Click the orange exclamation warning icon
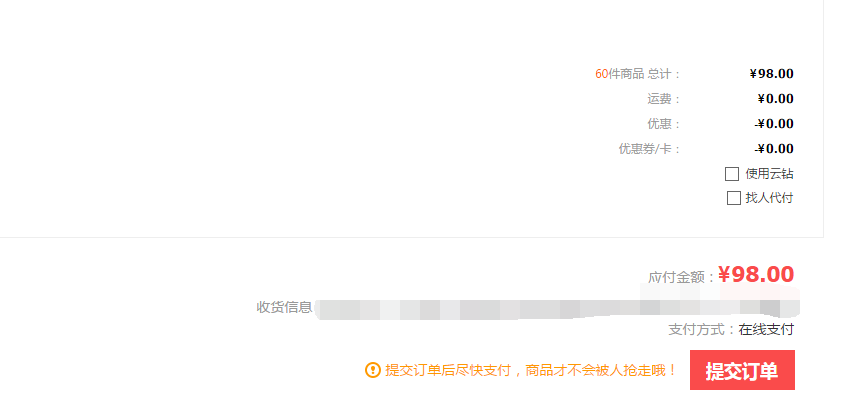The width and height of the screenshot is (843, 410). pos(373,370)
